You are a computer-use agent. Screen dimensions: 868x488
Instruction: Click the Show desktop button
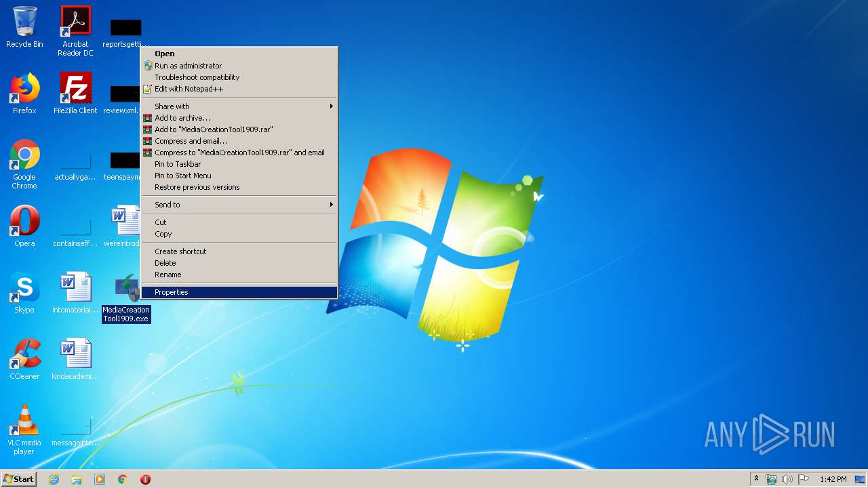click(x=861, y=479)
